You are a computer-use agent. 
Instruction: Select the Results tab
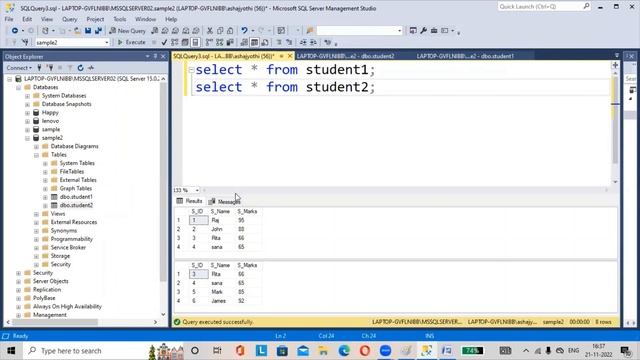point(190,201)
